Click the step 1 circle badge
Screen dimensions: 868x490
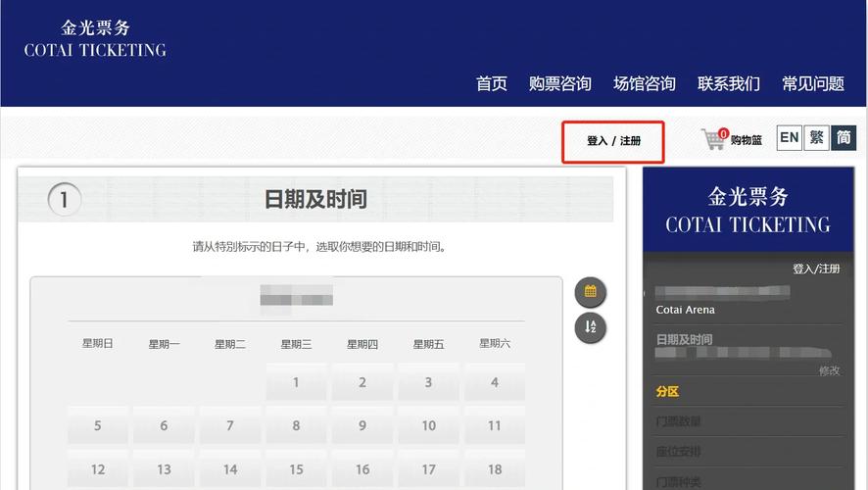click(65, 199)
